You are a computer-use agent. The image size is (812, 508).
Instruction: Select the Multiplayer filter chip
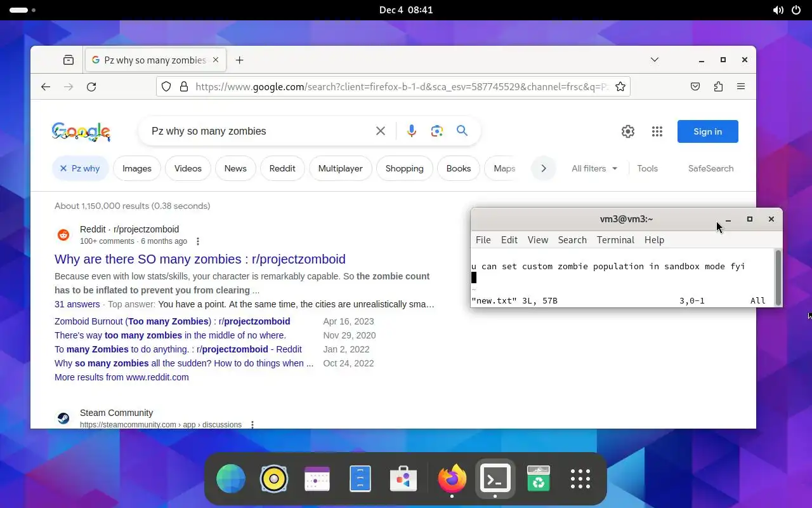[341, 168]
